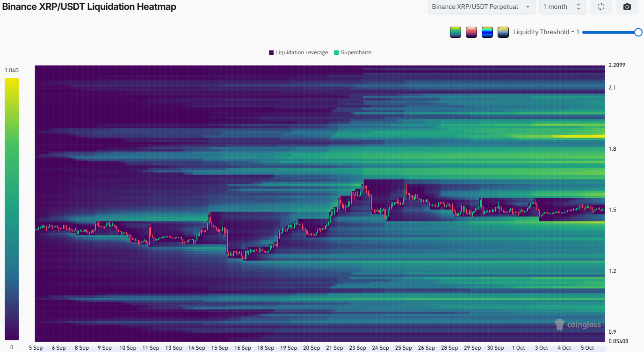Click the 0.9 price axis label
The width and height of the screenshot is (644, 352).
click(x=612, y=332)
